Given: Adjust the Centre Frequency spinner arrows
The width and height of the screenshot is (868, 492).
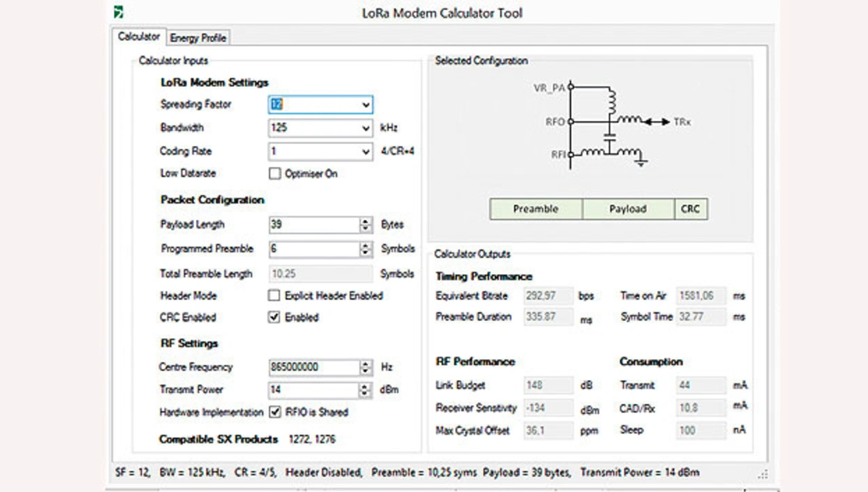Looking at the screenshot, I should click(x=366, y=367).
